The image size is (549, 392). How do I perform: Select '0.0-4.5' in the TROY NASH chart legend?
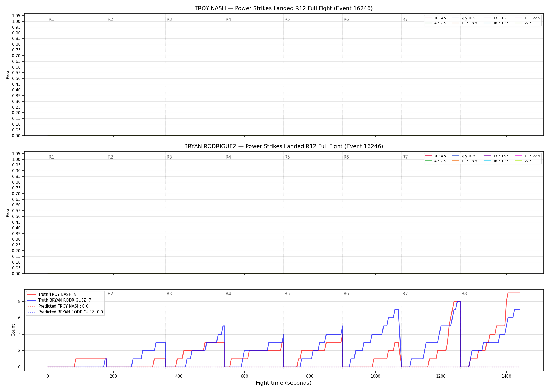436,18
